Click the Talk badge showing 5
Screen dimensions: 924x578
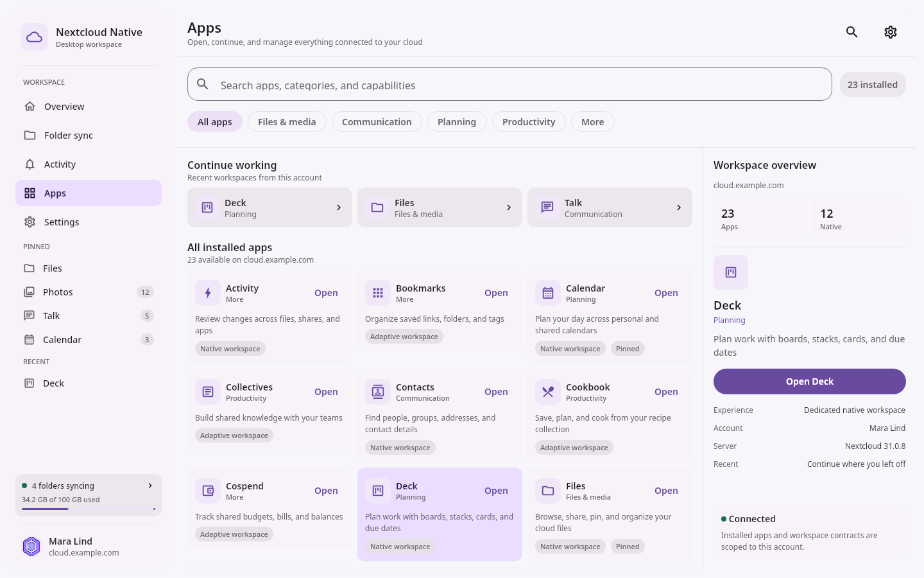(x=147, y=316)
